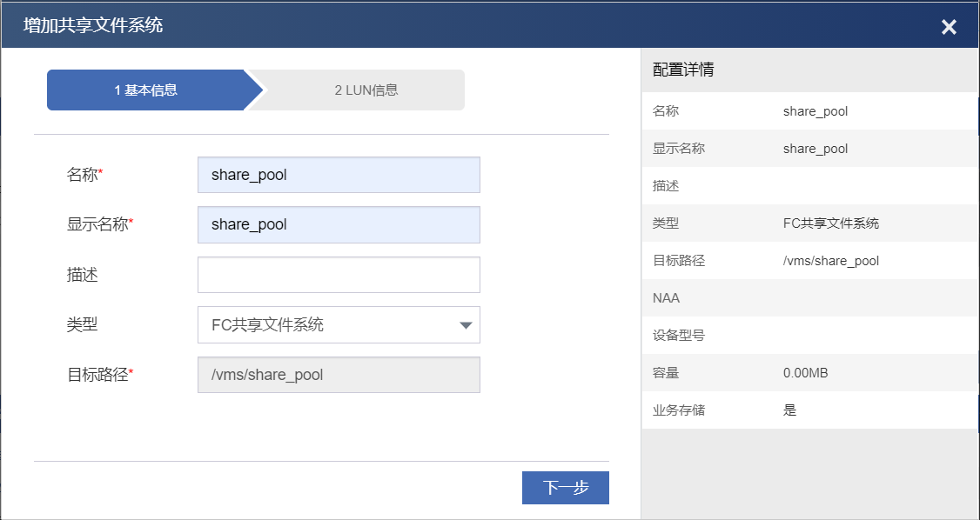
Task: Select the /vms/share_pool path in details
Action: [831, 261]
